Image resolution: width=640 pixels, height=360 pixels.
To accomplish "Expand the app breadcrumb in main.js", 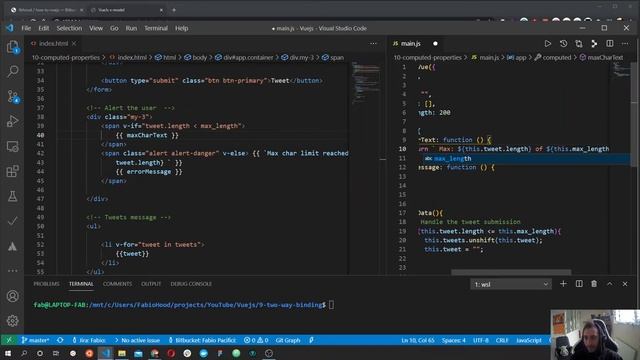I will click(x=517, y=58).
